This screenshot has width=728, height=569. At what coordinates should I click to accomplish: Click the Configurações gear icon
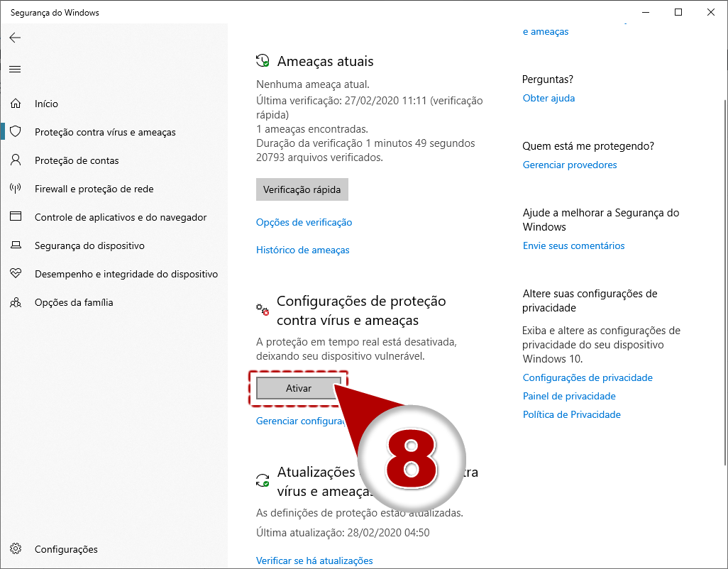pyautogui.click(x=16, y=548)
